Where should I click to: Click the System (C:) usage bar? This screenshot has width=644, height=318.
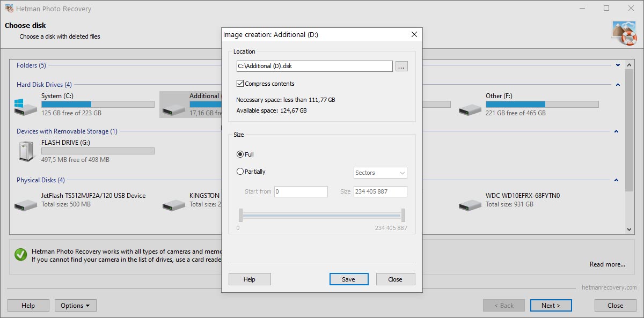[x=98, y=105]
